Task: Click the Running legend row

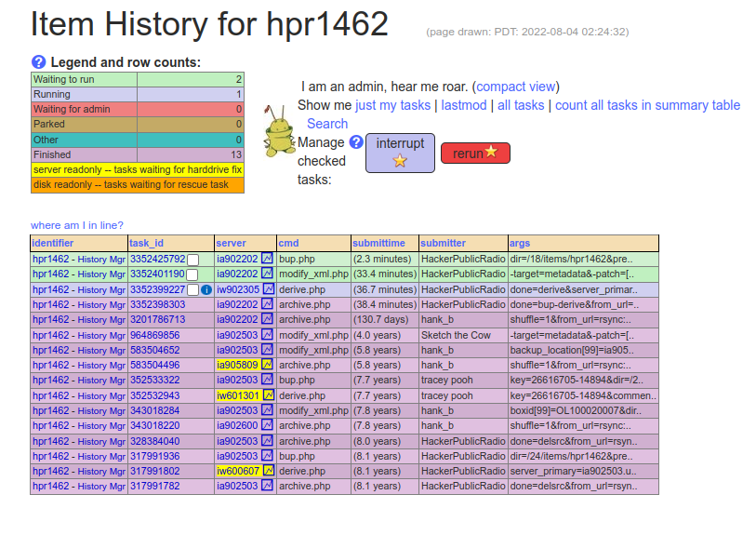Action: click(138, 94)
